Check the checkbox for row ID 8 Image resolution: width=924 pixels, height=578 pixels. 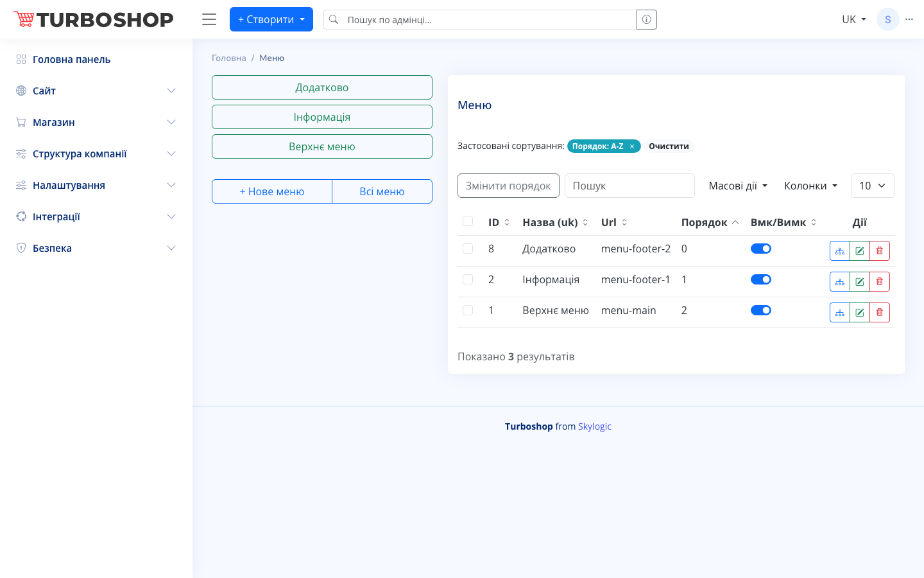tap(468, 249)
